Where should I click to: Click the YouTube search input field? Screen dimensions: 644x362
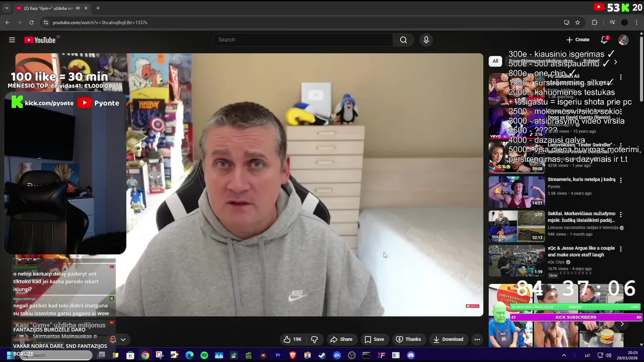coord(303,40)
